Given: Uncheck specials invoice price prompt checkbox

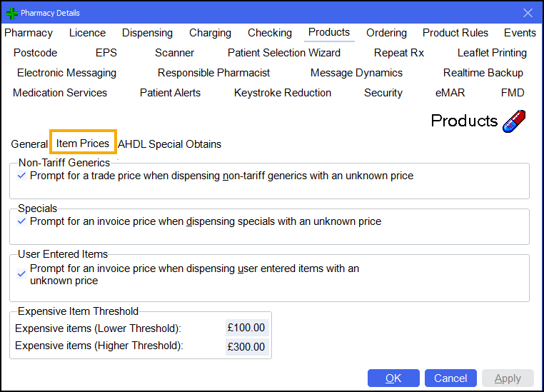Looking at the screenshot, I should (x=22, y=222).
